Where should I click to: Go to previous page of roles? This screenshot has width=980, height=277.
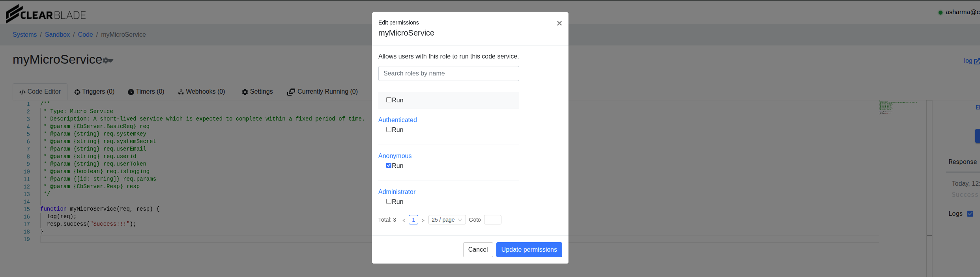404,220
